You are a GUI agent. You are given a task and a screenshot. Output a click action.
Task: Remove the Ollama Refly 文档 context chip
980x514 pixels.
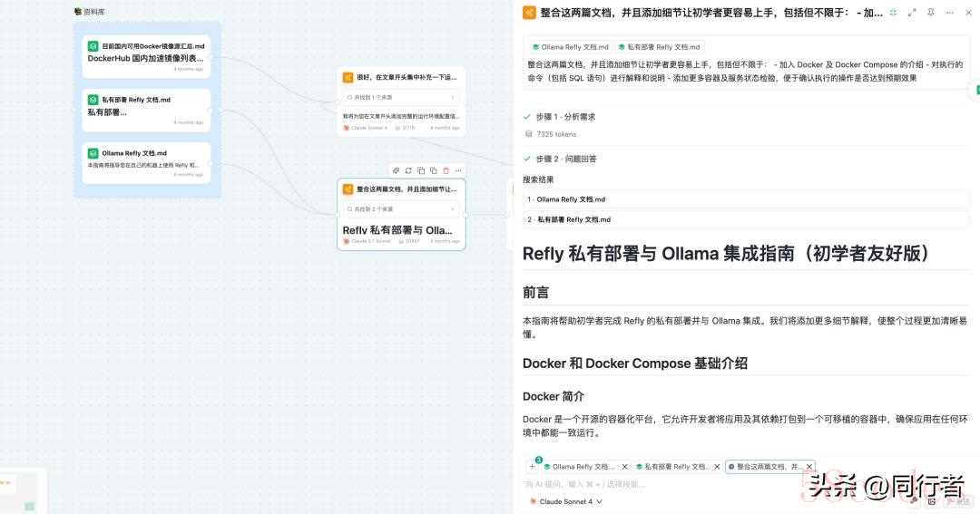[x=624, y=467]
